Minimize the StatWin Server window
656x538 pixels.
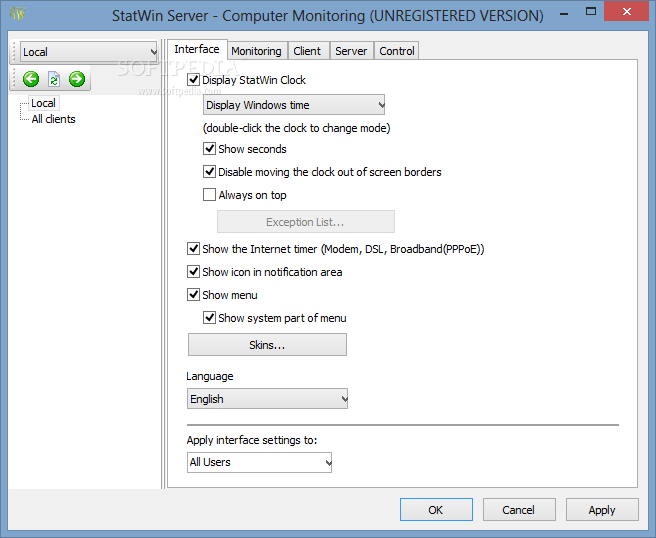coord(564,13)
